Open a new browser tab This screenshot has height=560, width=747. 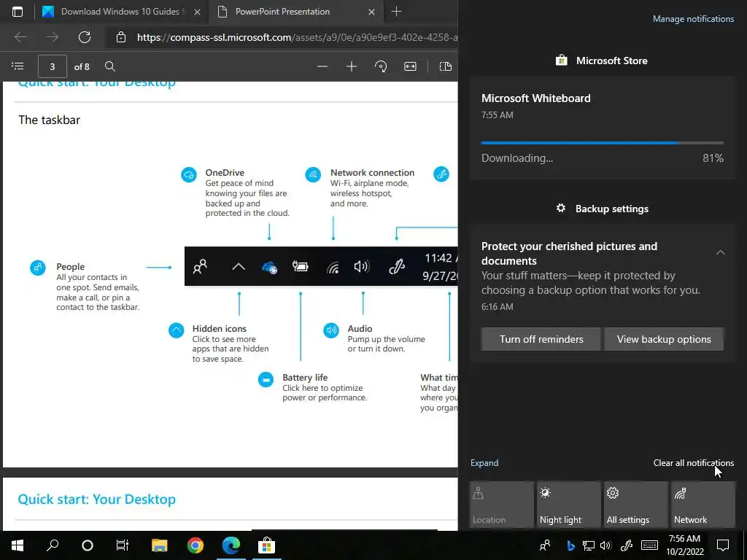(396, 12)
